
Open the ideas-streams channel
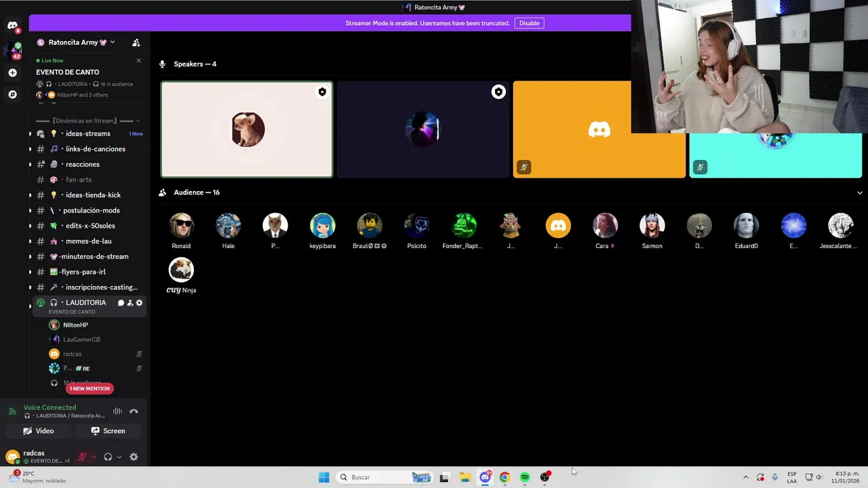(x=89, y=134)
